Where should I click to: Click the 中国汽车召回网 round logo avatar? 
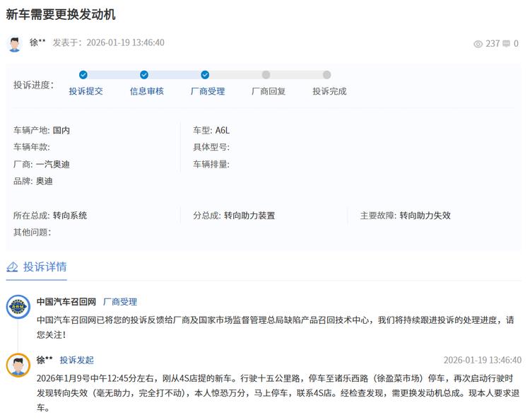[x=18, y=307]
